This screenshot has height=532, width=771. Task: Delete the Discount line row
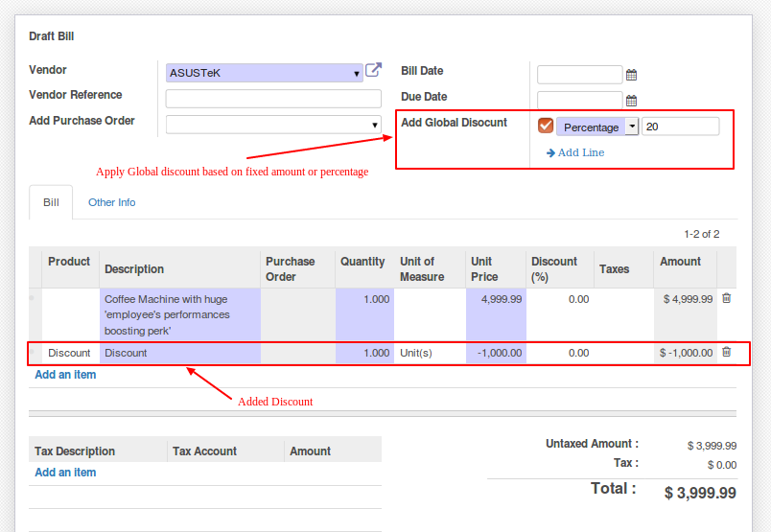click(x=726, y=353)
